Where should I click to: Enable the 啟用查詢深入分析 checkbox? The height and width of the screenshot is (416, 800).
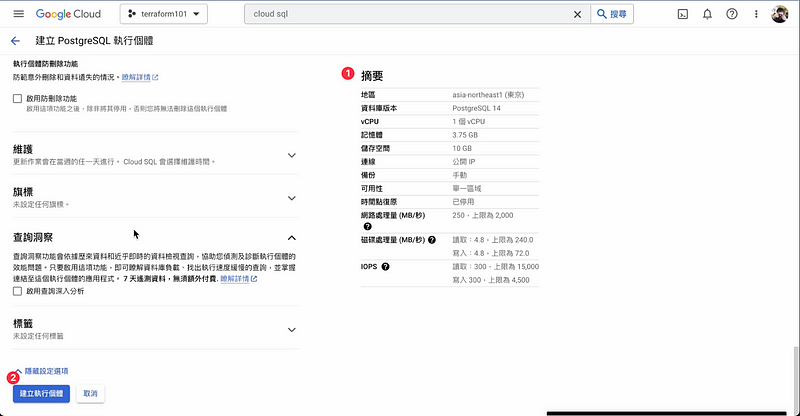pyautogui.click(x=17, y=291)
